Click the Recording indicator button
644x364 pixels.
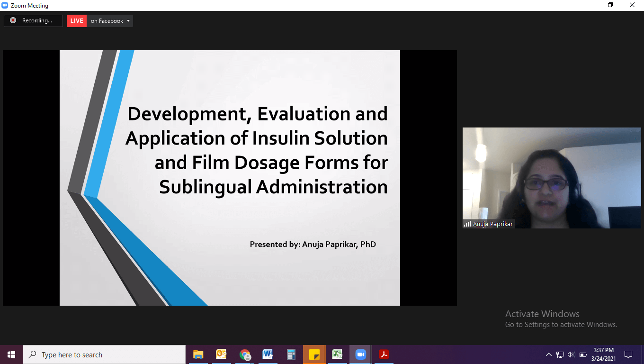pos(33,20)
